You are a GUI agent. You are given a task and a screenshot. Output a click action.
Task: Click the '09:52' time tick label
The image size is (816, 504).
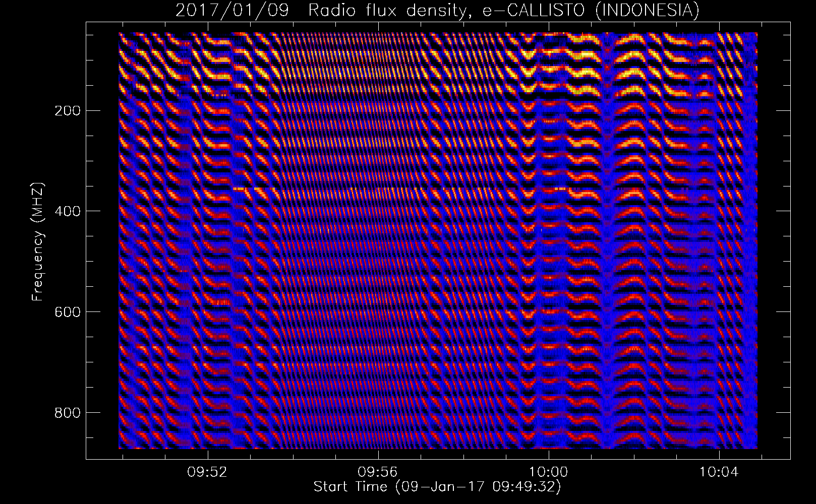click(x=207, y=472)
